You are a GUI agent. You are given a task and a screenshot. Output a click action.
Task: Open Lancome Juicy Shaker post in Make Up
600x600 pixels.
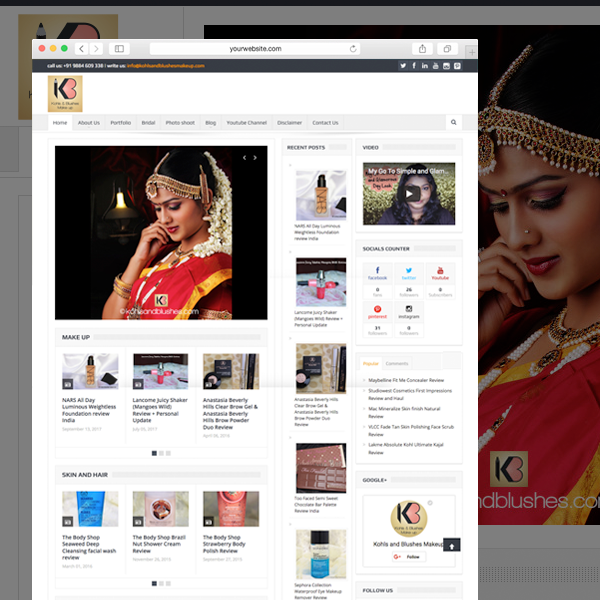click(160, 410)
